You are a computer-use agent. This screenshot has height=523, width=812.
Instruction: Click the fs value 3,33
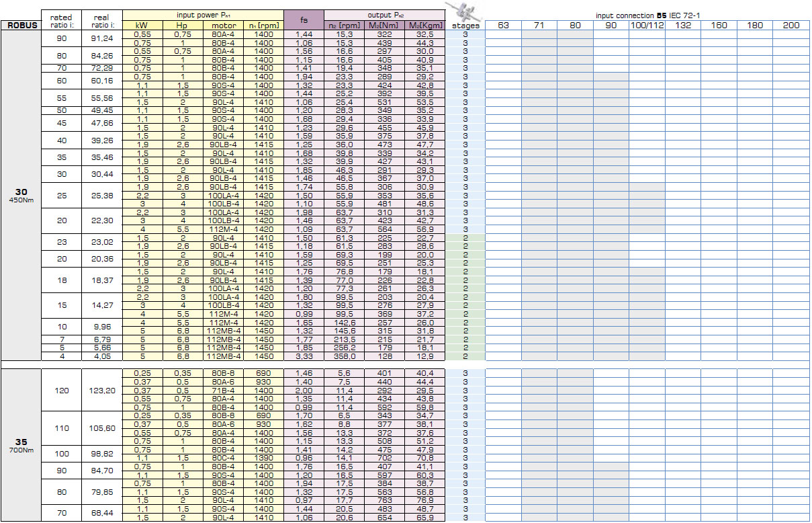(304, 356)
